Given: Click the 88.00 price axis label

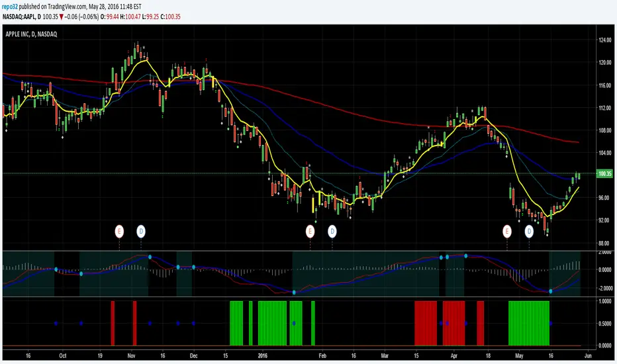Looking at the screenshot, I should pos(605,243).
